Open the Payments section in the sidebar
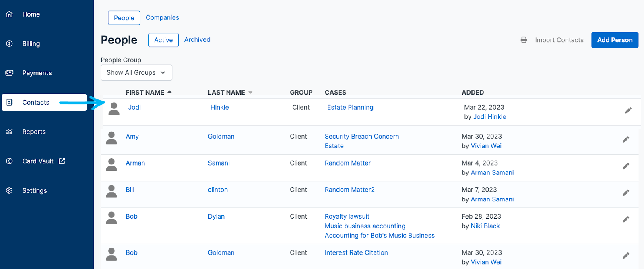This screenshot has width=644, height=269. (37, 73)
